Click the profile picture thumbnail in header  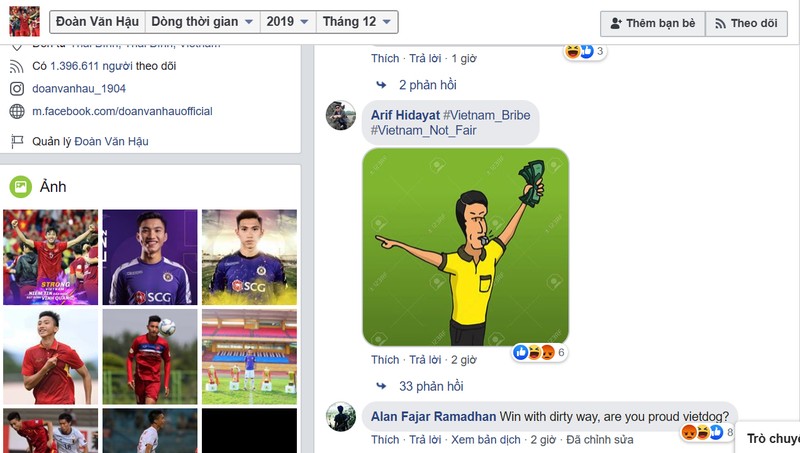tap(24, 22)
